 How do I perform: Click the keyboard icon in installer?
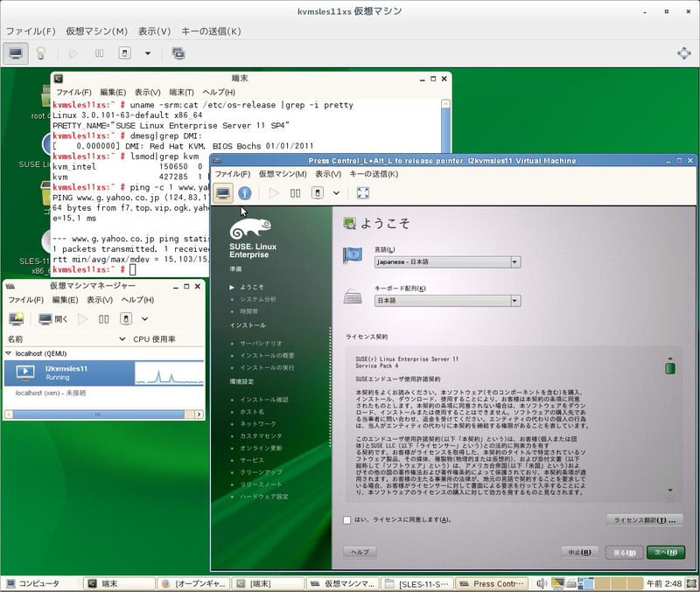coord(353,296)
